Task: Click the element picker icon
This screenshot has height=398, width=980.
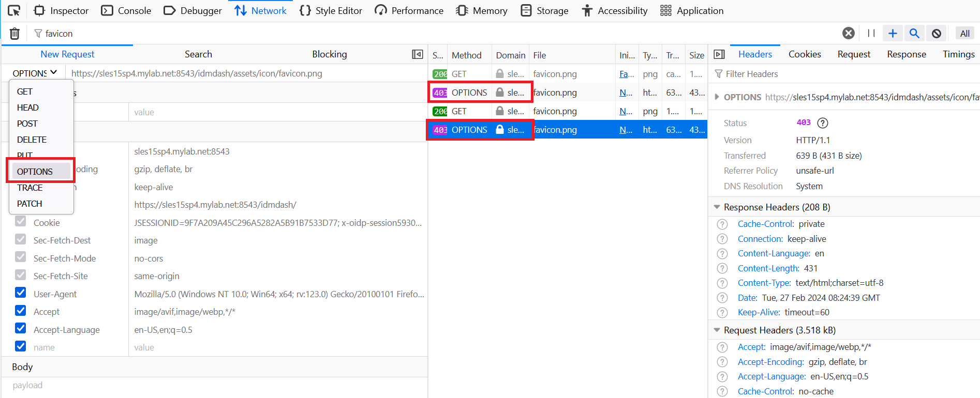Action: click(14, 10)
